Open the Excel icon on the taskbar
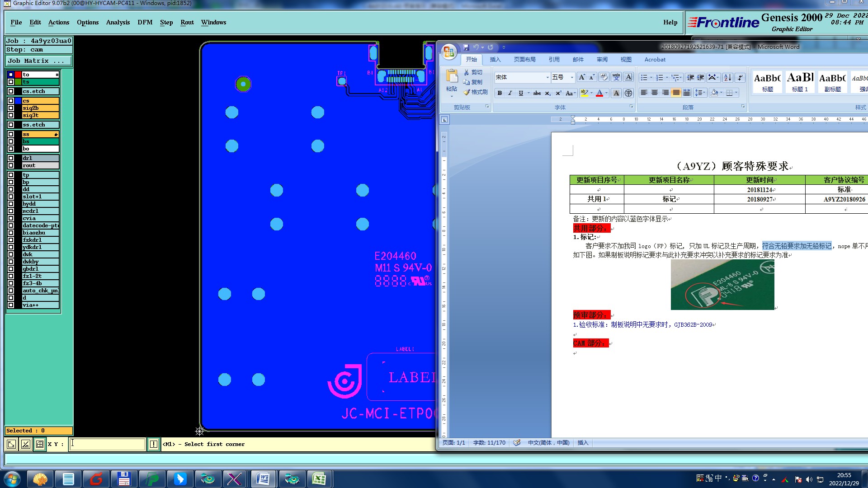The width and height of the screenshot is (868, 488). pyautogui.click(x=319, y=479)
